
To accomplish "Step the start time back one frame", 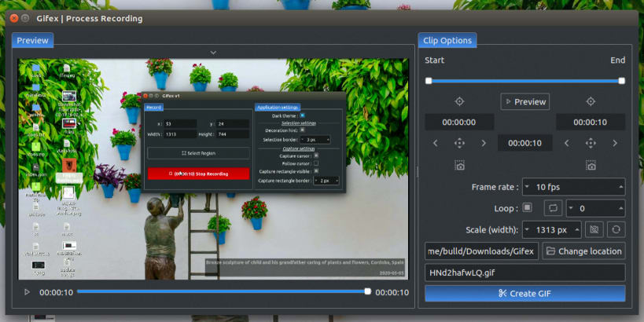I will click(436, 143).
